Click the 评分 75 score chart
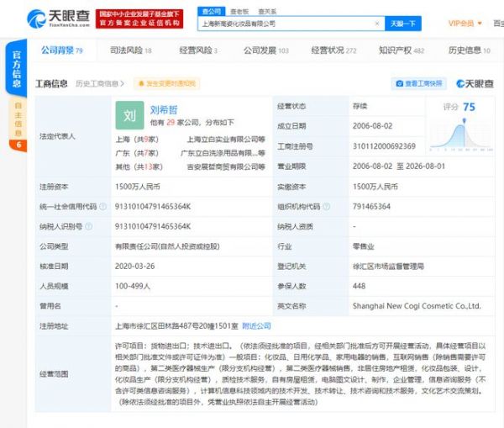Viewport: 504px width, 428px height. [x=459, y=126]
